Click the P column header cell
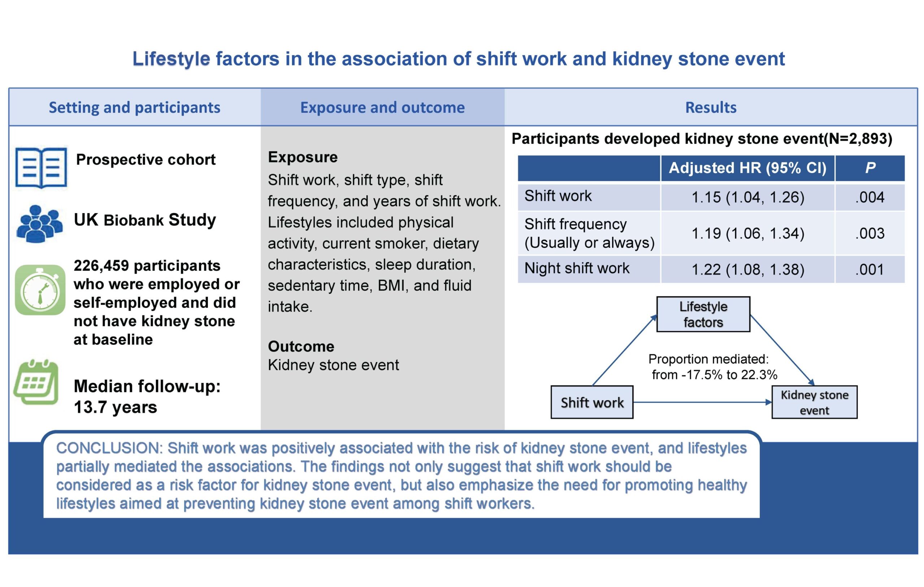 click(869, 168)
